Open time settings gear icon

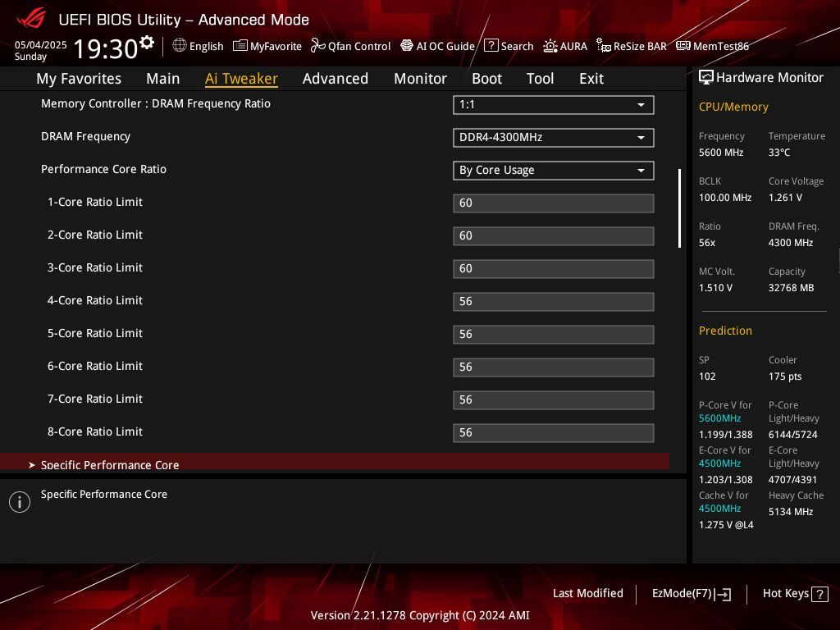click(147, 42)
